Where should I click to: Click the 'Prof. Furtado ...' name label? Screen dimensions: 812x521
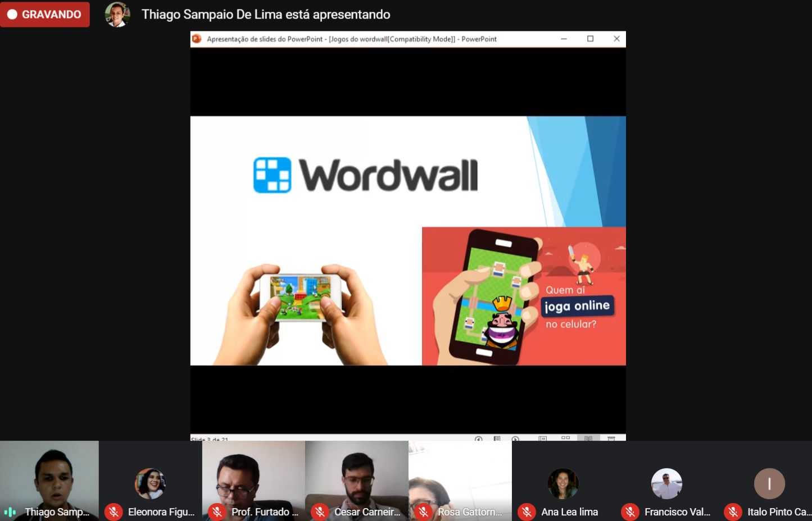pos(265,512)
